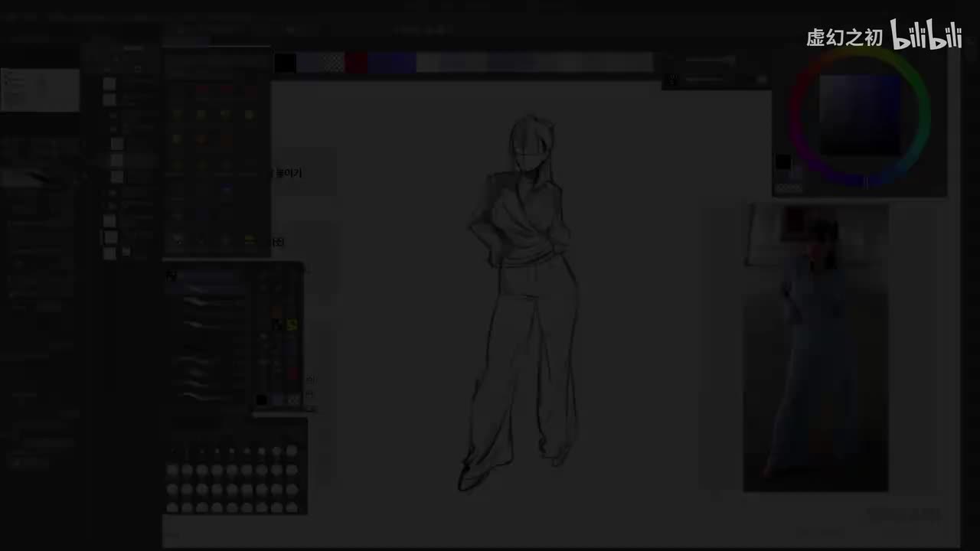Image resolution: width=980 pixels, height=551 pixels.
Task: Click the blue swatch in the color set panel
Action: [x=226, y=189]
